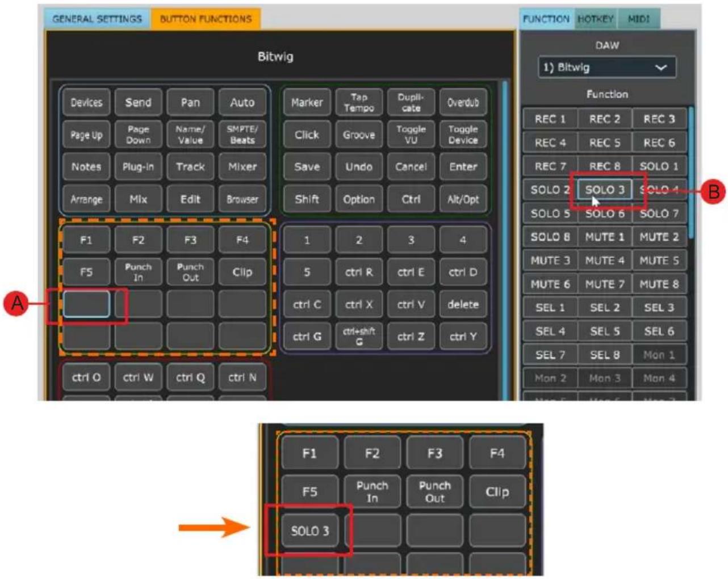
Task: Choose the Mixer button
Action: click(242, 167)
